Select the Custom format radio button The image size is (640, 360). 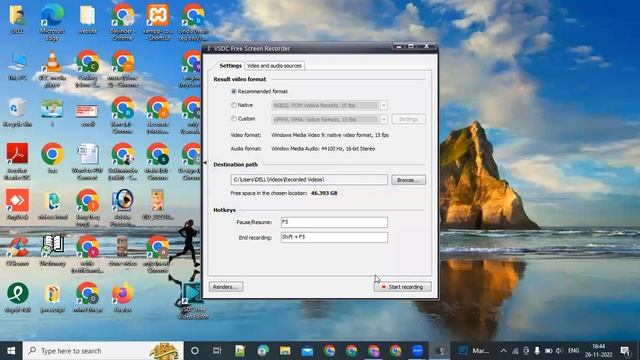(233, 119)
